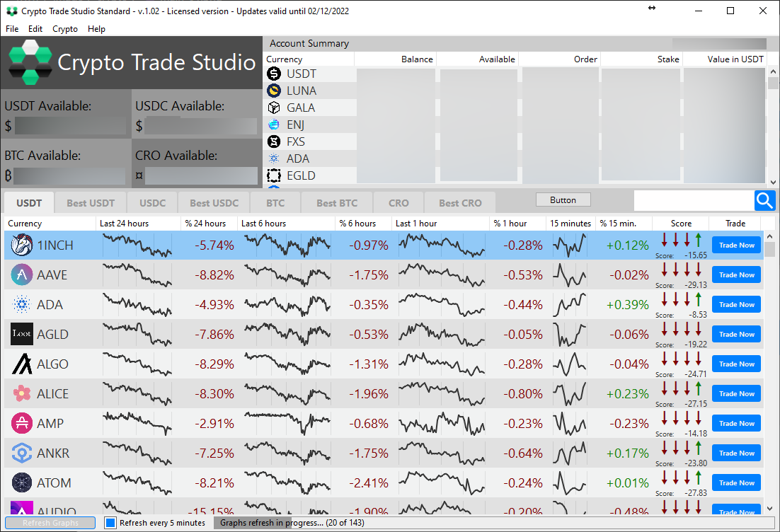Click the ALICE +0.23% cell
The image size is (780, 532).
pyautogui.click(x=627, y=394)
